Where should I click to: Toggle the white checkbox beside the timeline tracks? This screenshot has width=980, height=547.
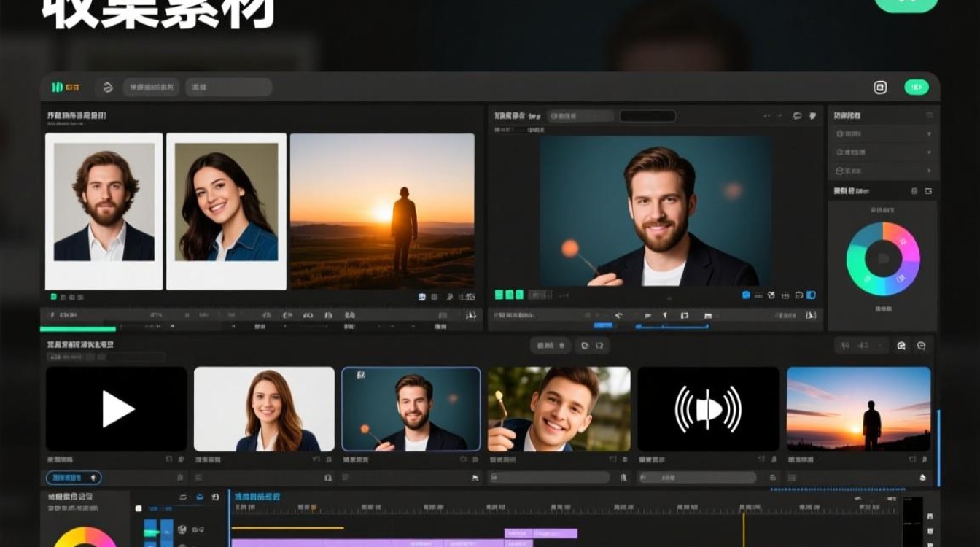pos(139,509)
